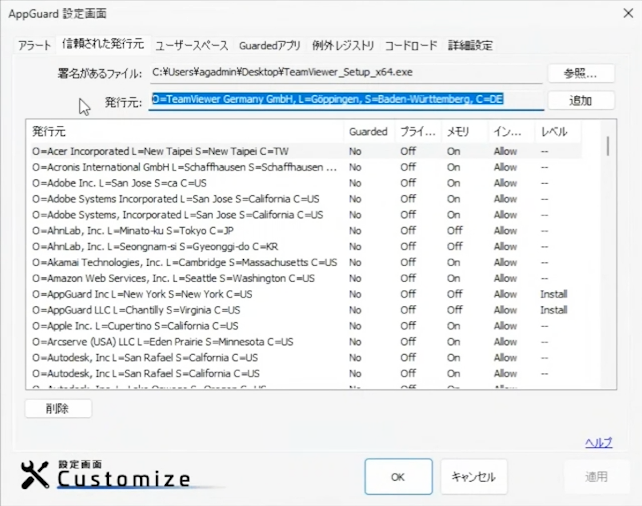Screen dimensions: 642x506
Task: Open the ユーザースペース tab
Action: (191, 46)
